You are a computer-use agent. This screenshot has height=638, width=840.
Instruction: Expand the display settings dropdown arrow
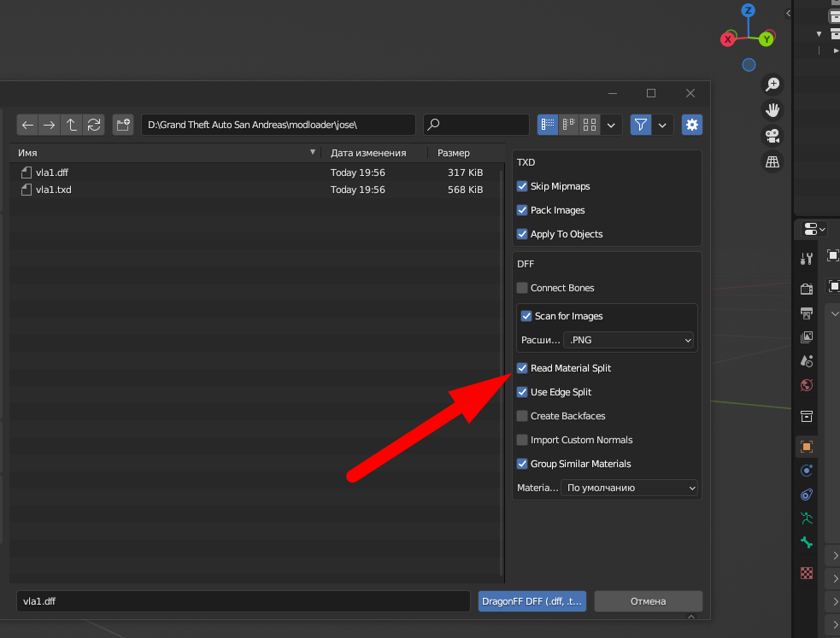pos(611,125)
